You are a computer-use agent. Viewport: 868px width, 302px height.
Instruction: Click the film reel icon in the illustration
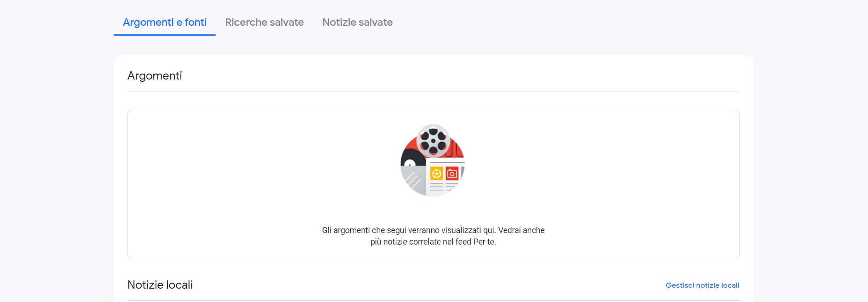point(433,141)
